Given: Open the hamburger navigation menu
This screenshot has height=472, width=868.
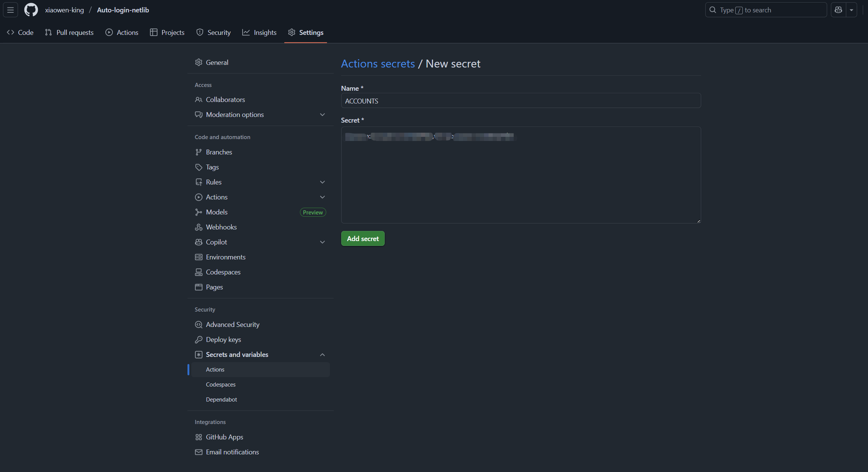Looking at the screenshot, I should pos(10,10).
